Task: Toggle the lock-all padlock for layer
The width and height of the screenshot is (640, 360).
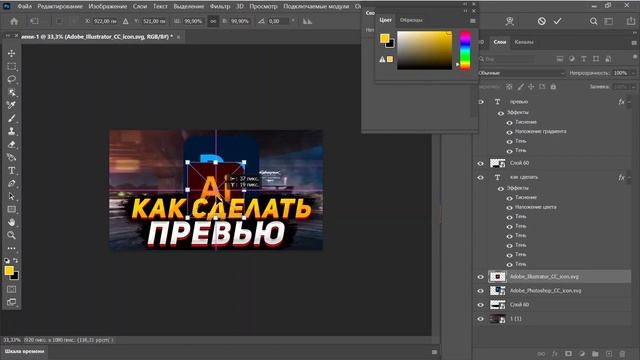Action: click(x=553, y=87)
